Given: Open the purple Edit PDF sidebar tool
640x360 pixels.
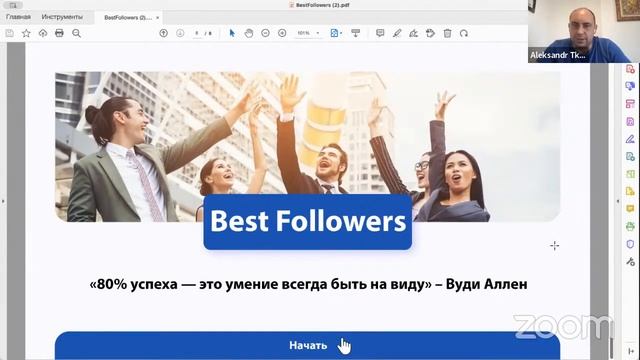Looking at the screenshot, I should [630, 122].
